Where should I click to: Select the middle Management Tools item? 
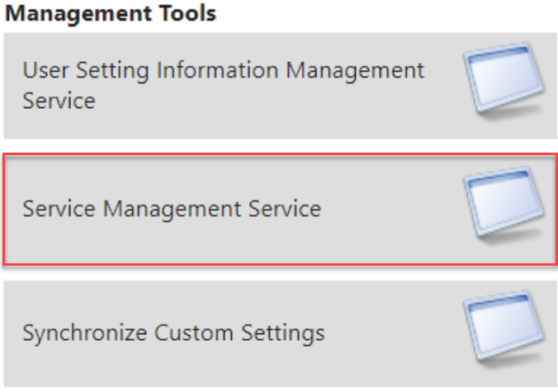click(x=280, y=210)
